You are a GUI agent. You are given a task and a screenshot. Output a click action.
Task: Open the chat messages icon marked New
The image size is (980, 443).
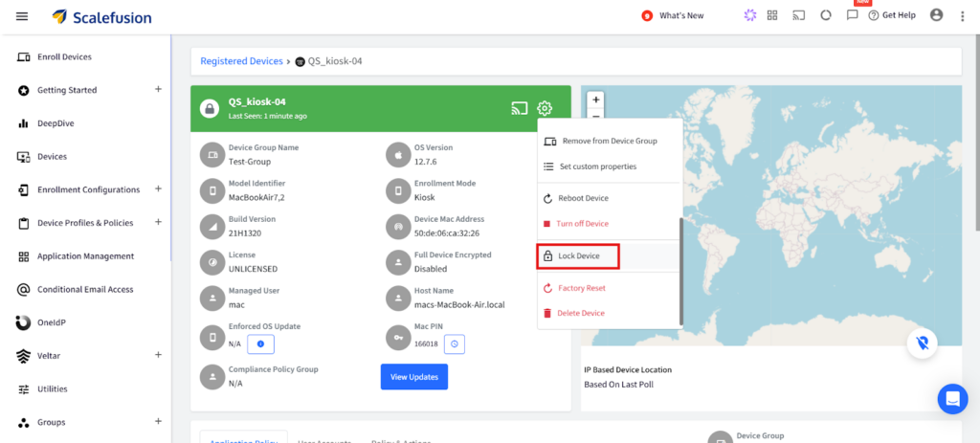pyautogui.click(x=852, y=15)
